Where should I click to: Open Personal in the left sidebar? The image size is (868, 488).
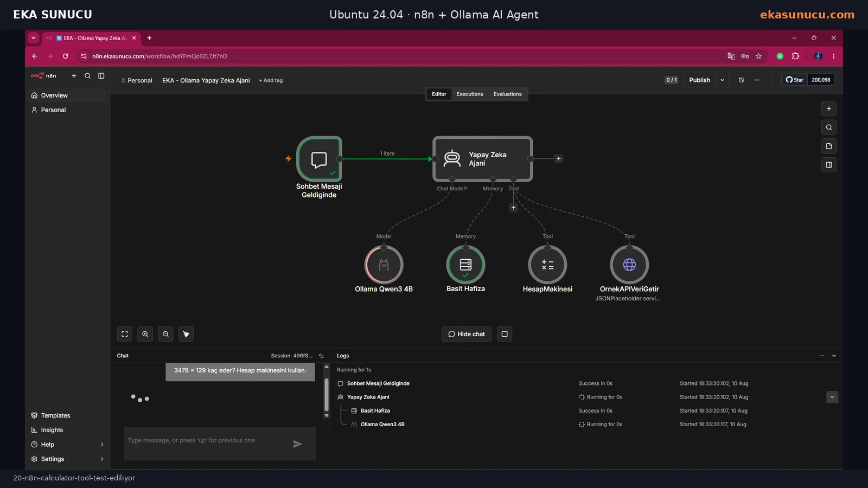[67, 110]
